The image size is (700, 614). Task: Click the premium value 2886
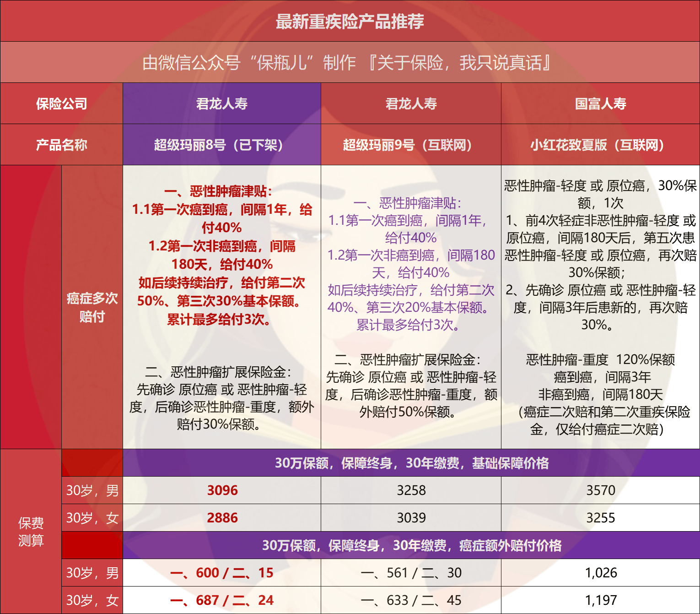click(x=222, y=518)
